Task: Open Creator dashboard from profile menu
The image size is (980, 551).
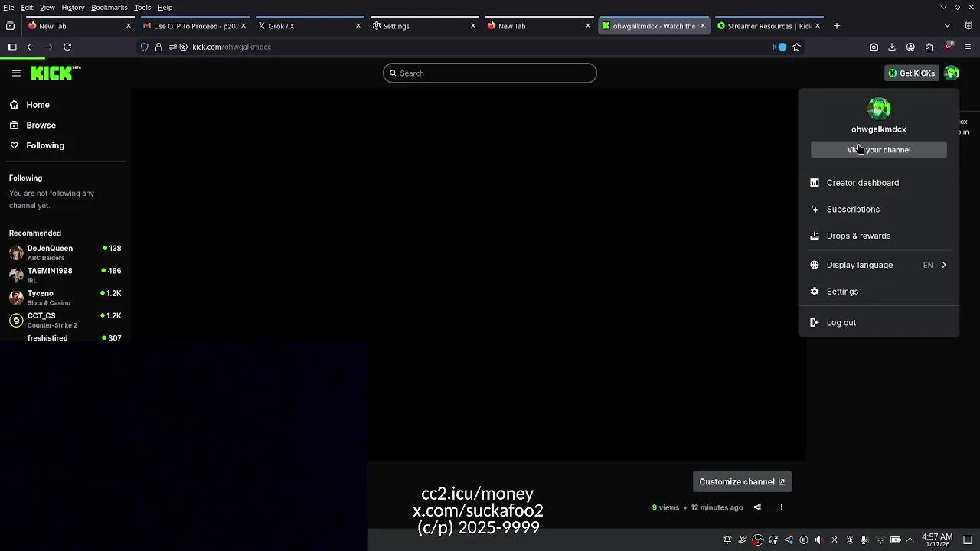Action: pos(879,183)
